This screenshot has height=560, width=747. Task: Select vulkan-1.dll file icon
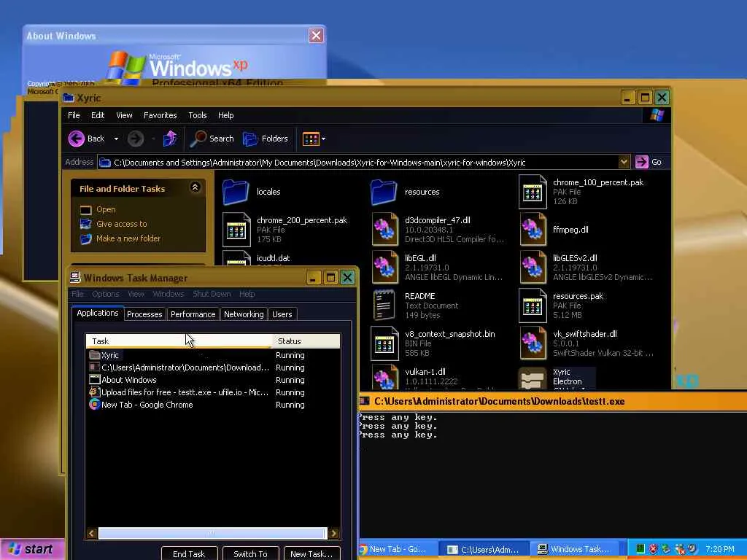385,378
